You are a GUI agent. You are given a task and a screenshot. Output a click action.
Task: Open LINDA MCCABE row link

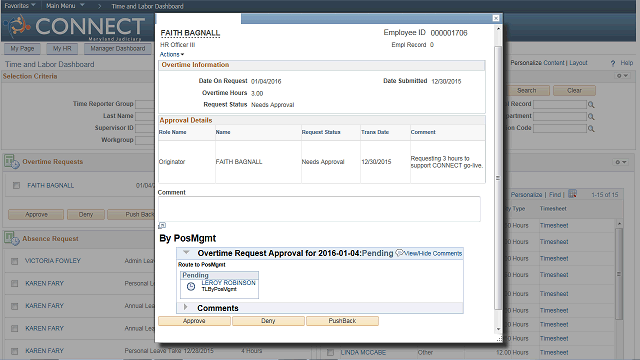click(363, 352)
